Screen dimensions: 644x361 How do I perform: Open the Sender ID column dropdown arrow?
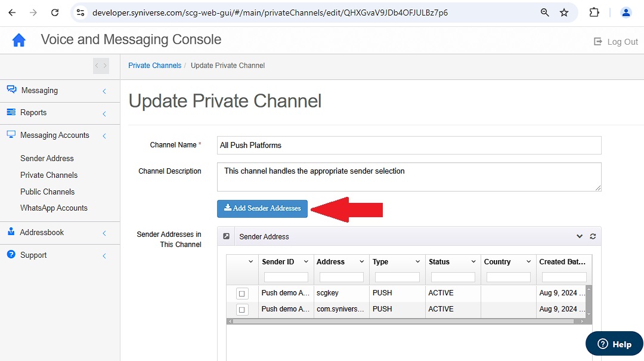306,261
